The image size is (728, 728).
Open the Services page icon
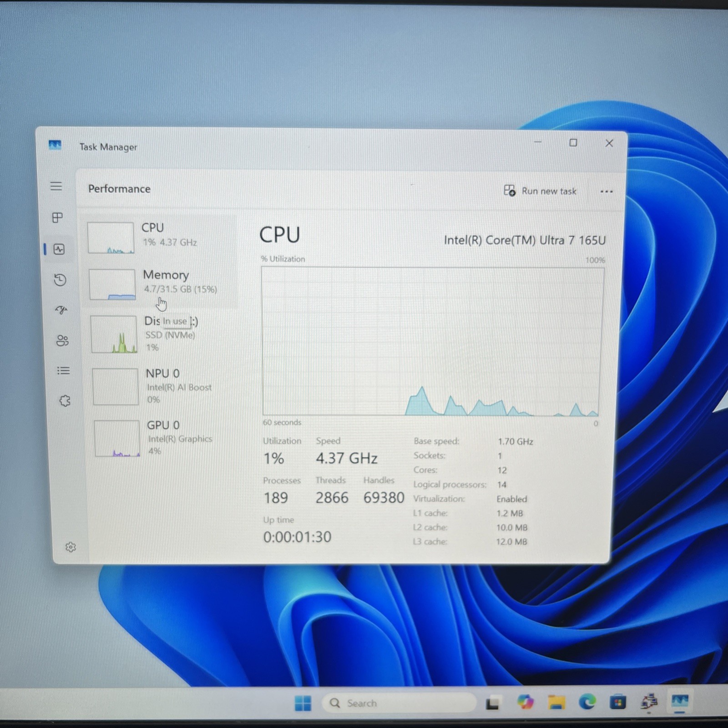(65, 401)
